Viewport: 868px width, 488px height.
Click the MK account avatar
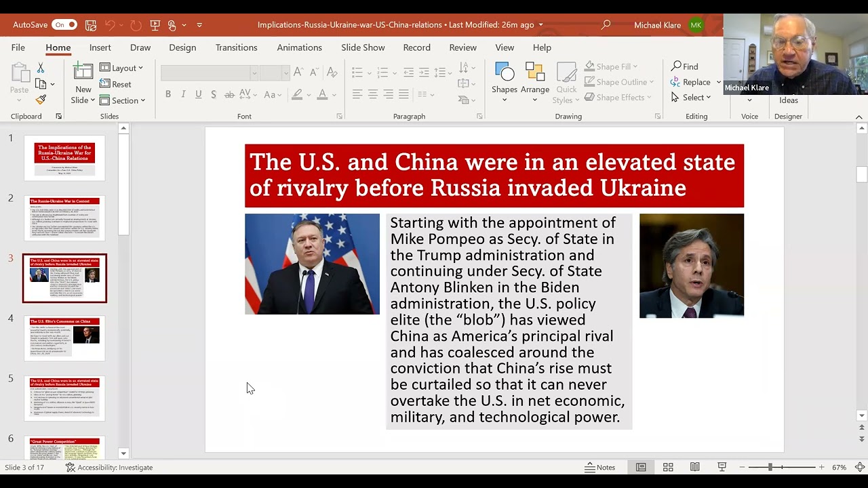point(696,25)
